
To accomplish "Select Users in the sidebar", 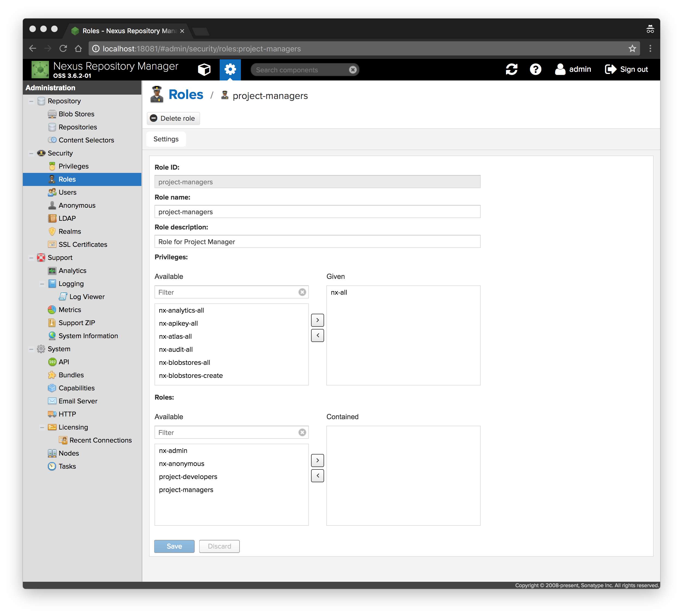I will (67, 192).
